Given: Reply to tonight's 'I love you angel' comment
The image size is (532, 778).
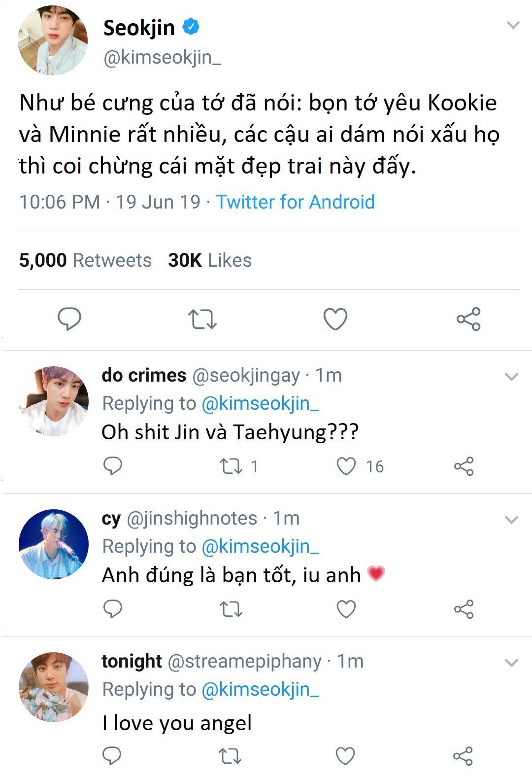Looking at the screenshot, I should coord(112,755).
